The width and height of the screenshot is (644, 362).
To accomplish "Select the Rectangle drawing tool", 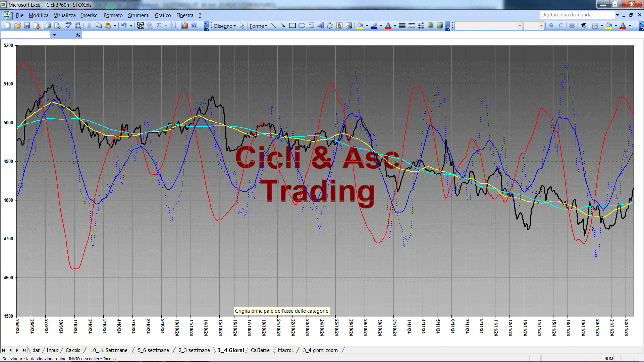I will tap(292, 25).
